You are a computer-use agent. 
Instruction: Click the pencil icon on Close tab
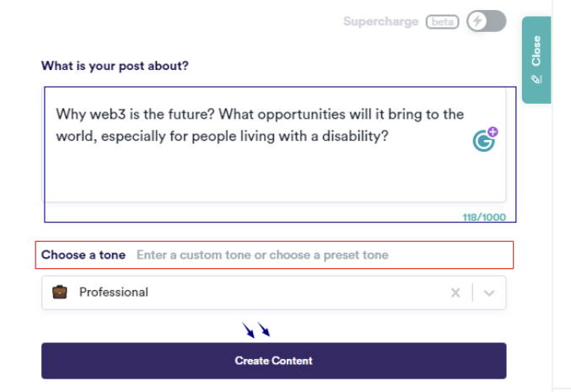click(536, 79)
